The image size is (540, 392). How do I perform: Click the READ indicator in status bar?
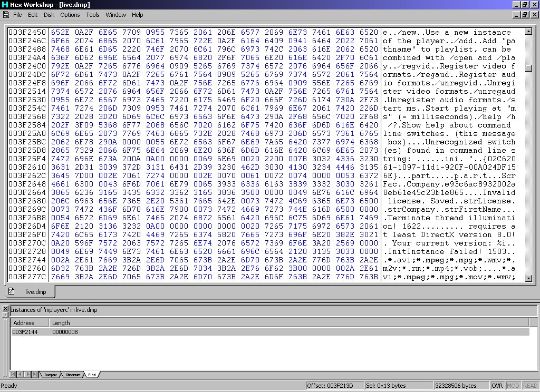tap(530, 386)
